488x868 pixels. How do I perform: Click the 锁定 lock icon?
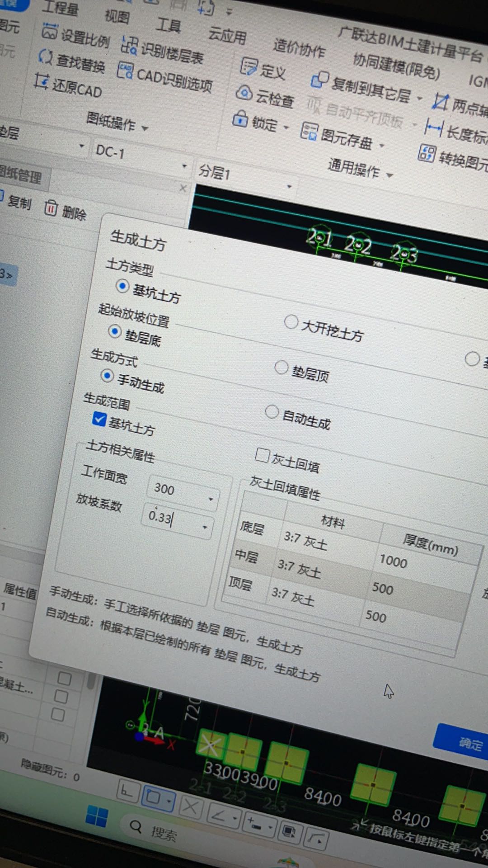(240, 119)
